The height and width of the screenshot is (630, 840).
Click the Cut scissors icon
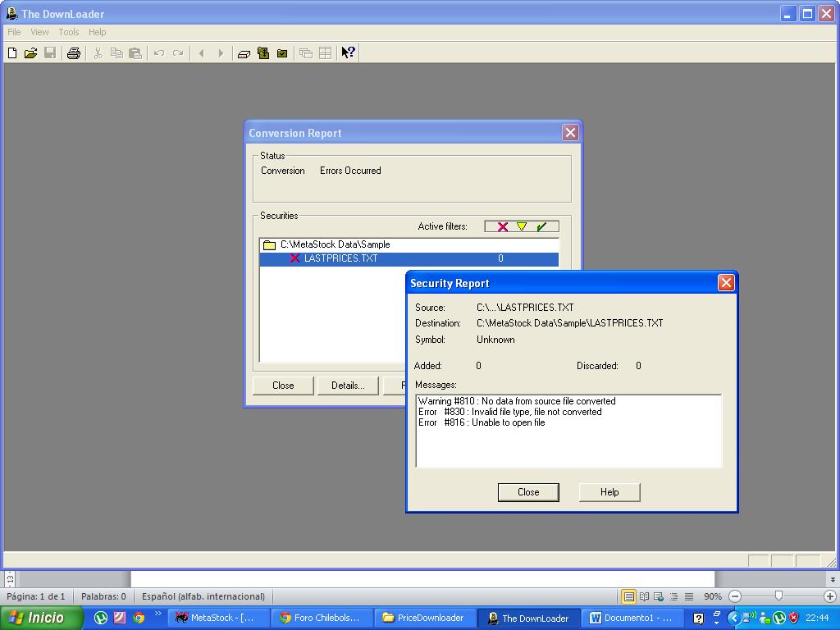(98, 53)
